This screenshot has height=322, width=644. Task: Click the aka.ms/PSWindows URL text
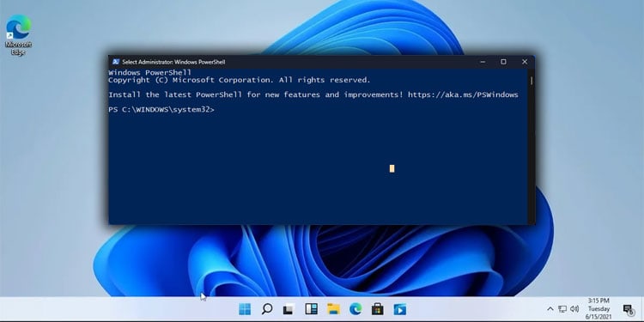pos(463,94)
